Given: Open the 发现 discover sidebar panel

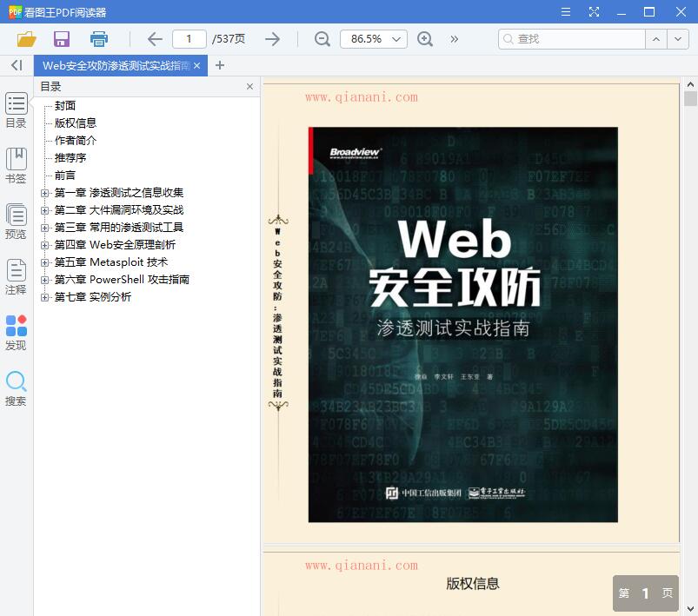Looking at the screenshot, I should [16, 333].
